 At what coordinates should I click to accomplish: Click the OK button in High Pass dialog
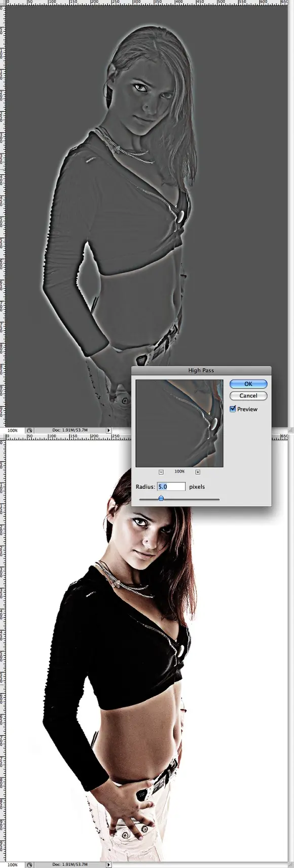(x=248, y=384)
